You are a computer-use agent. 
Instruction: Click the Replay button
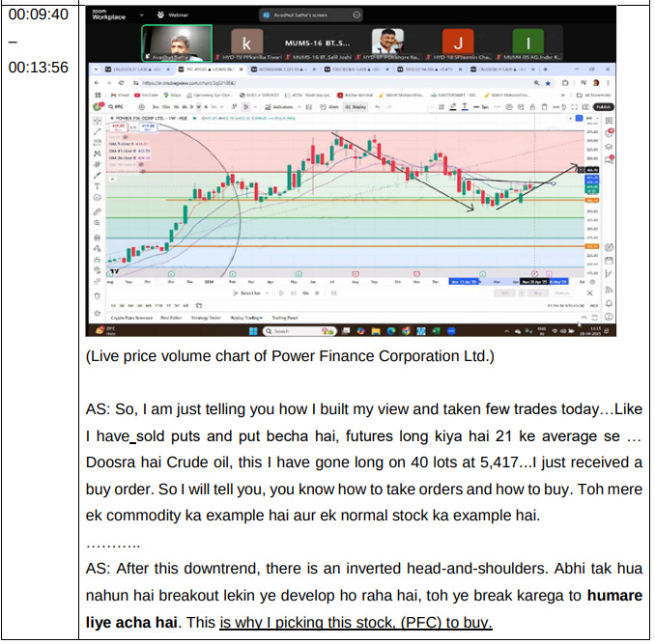[x=356, y=107]
